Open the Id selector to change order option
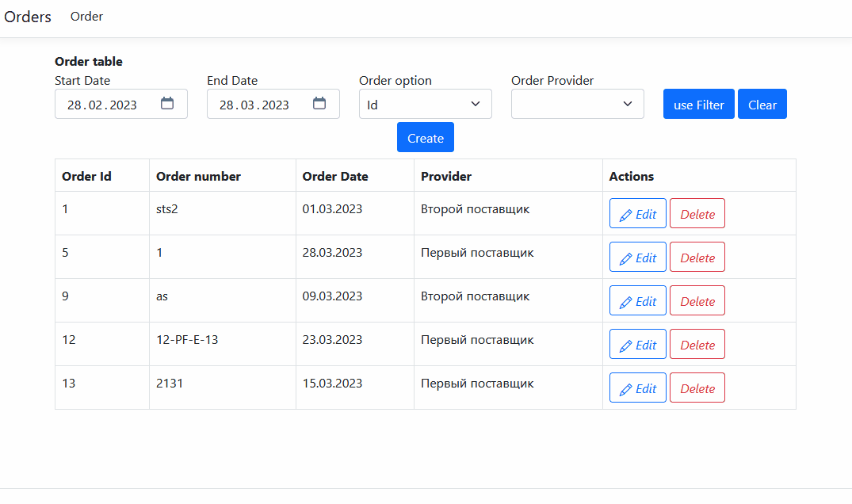 425,103
